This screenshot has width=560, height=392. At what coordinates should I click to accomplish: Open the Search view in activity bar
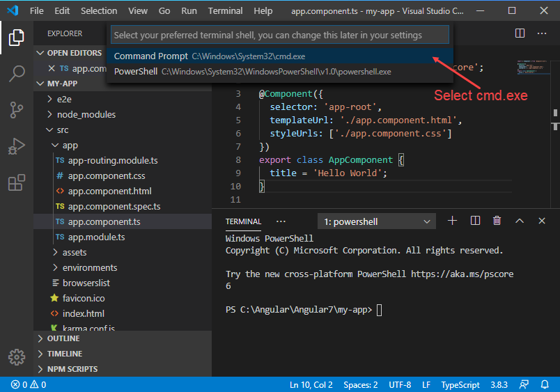17,73
